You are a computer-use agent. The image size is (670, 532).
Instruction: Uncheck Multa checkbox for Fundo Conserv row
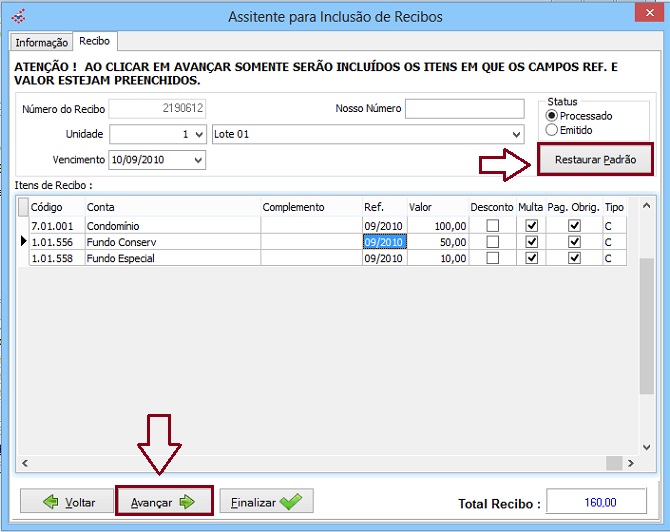531,242
